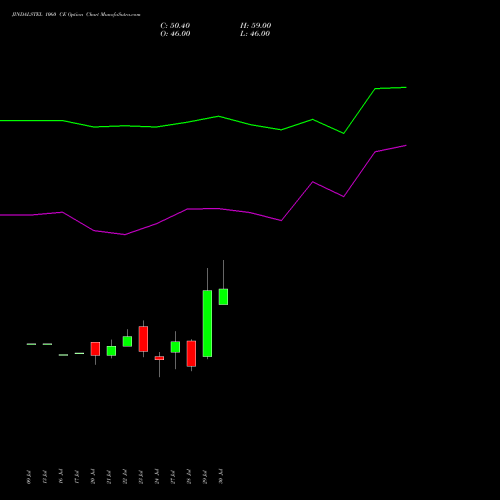The image size is (500, 500).
Task: Click the high value H: 59.00
Action: coord(255,26)
